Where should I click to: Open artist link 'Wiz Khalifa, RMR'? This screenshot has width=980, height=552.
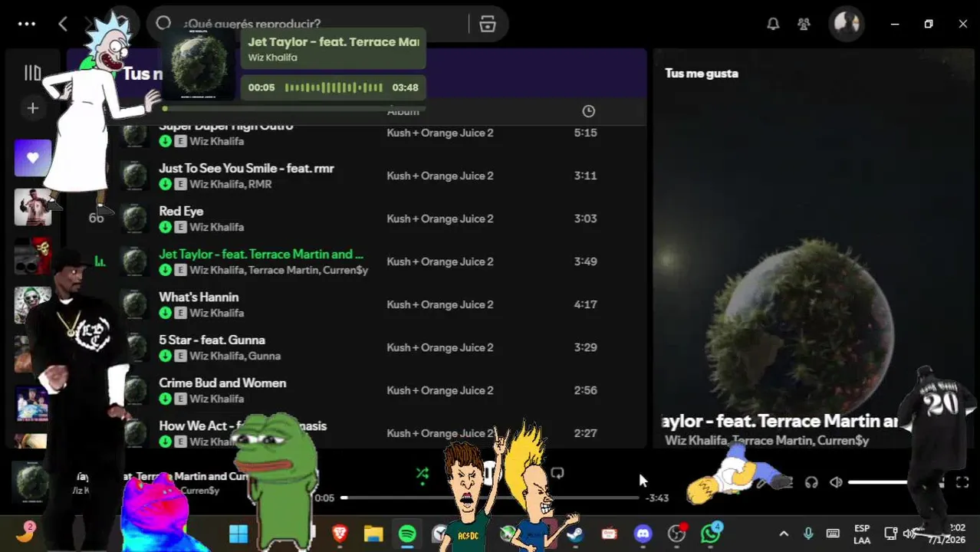click(x=231, y=184)
